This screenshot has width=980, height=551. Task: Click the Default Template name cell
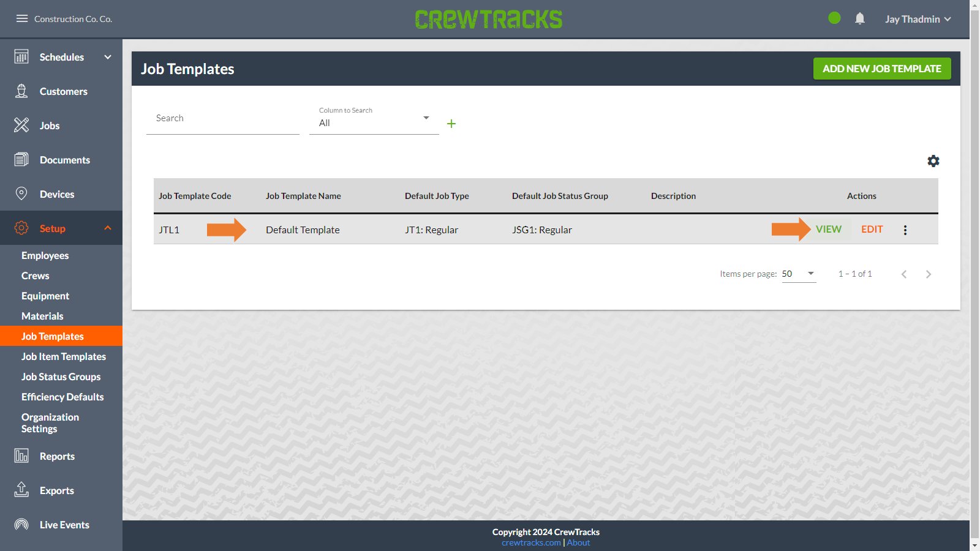[x=303, y=230]
